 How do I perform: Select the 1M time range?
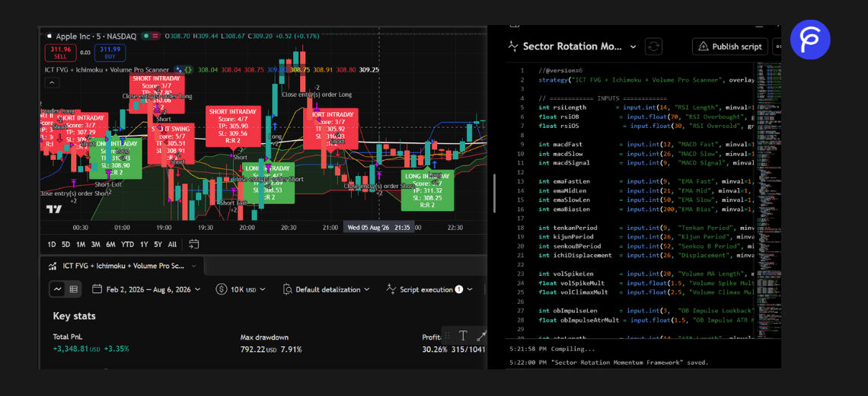tap(81, 244)
